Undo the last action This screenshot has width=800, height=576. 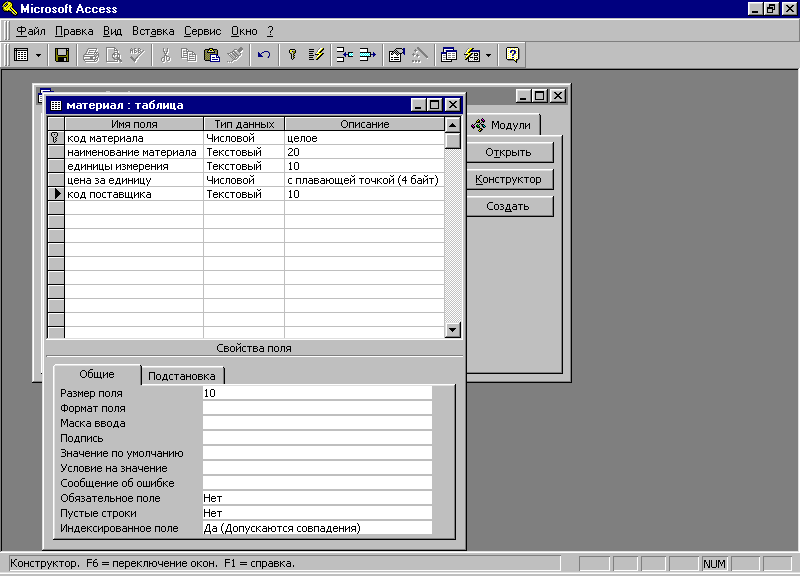264,55
